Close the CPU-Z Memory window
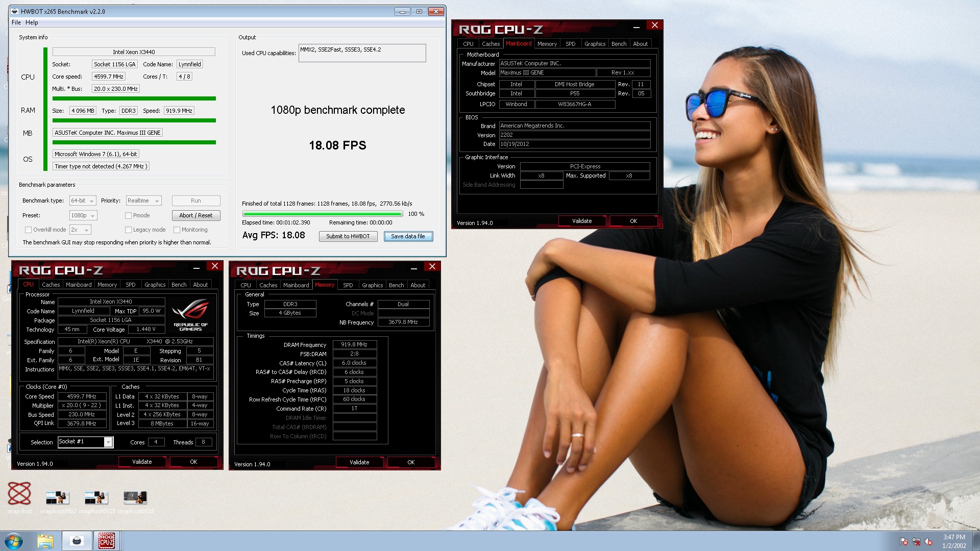Viewport: 980px width, 551px height. (432, 266)
